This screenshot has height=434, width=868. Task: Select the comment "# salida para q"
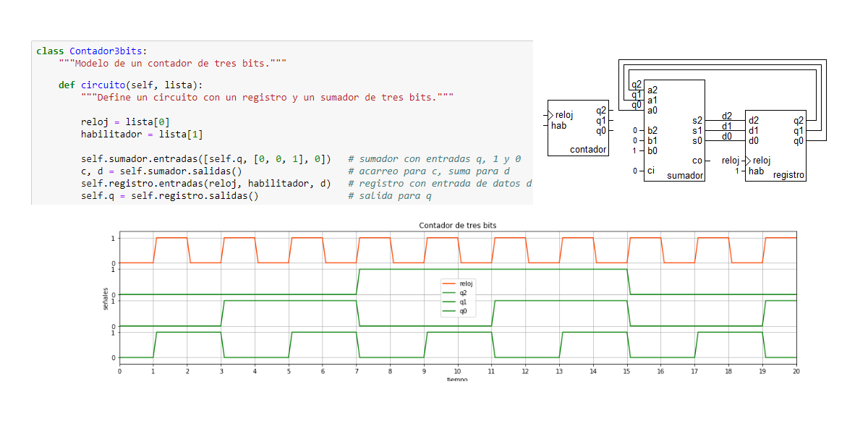(x=390, y=196)
